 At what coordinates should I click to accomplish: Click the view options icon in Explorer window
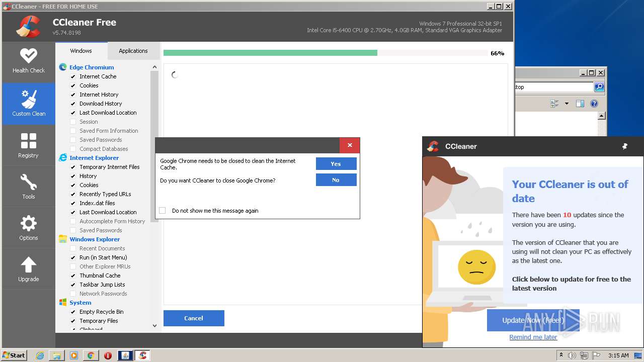(554, 104)
